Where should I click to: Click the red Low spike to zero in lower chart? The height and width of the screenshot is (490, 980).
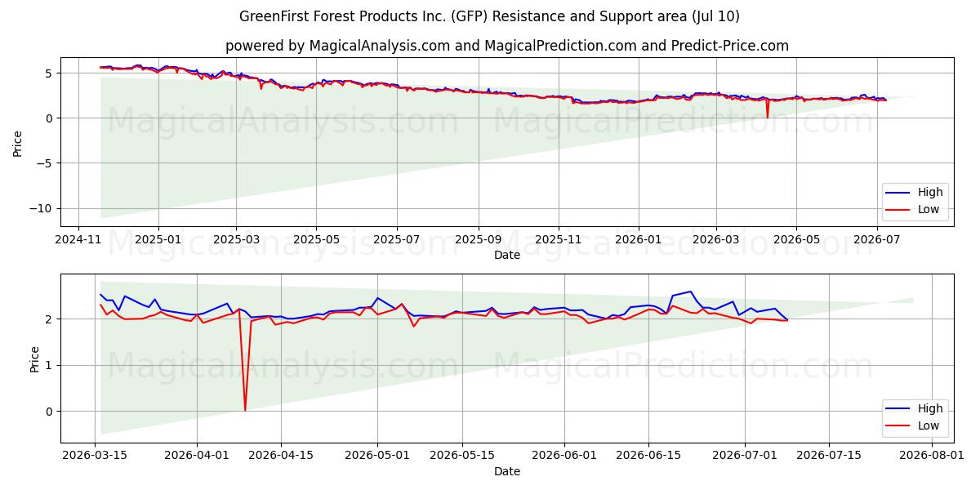coord(245,408)
